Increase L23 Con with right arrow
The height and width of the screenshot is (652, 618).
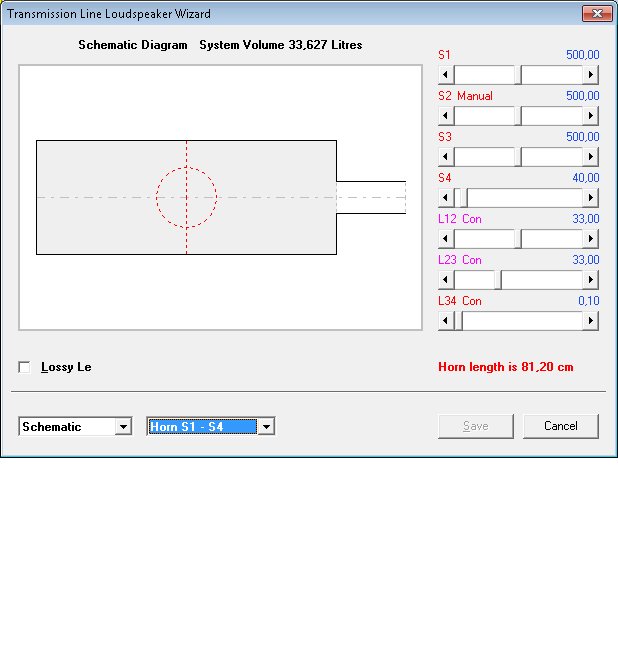[x=591, y=280]
